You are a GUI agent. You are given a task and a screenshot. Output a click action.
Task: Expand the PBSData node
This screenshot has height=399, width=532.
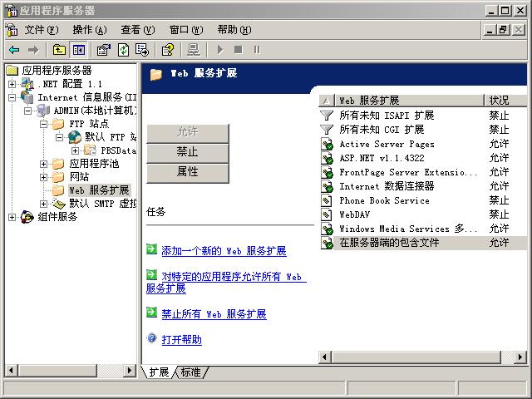click(x=75, y=150)
